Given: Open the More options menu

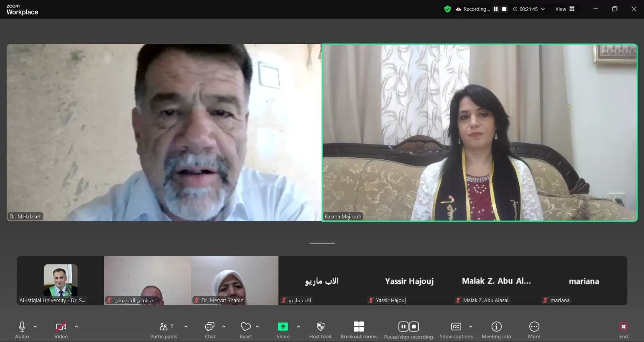Looking at the screenshot, I should pyautogui.click(x=534, y=327).
